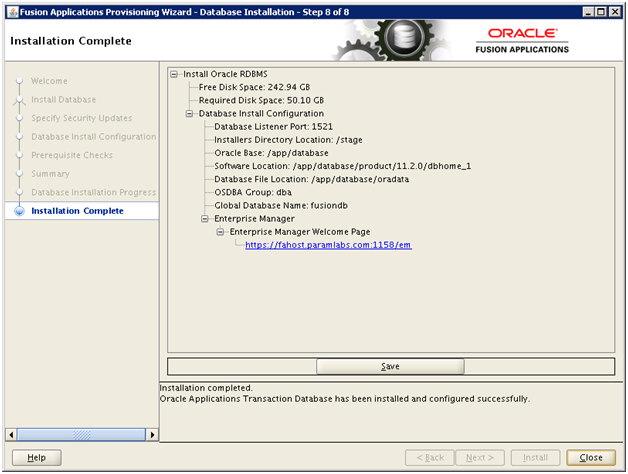The image size is (628, 474).
Task: Click the Save button
Action: click(x=390, y=366)
